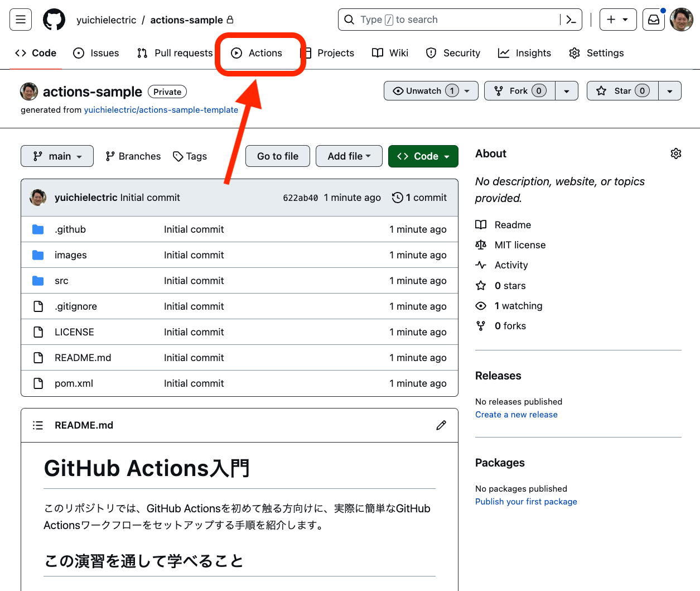Click Initial commit message in header row
The width and height of the screenshot is (700, 591).
click(150, 198)
